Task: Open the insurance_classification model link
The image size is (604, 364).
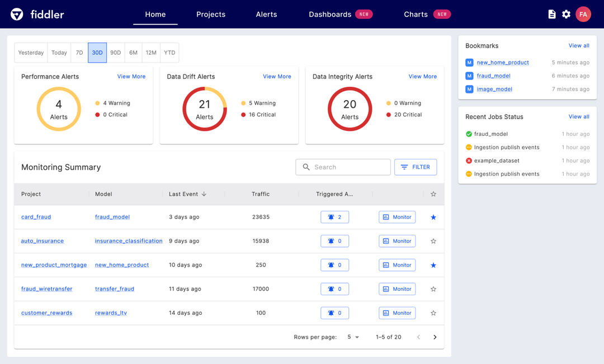Action: pyautogui.click(x=128, y=241)
